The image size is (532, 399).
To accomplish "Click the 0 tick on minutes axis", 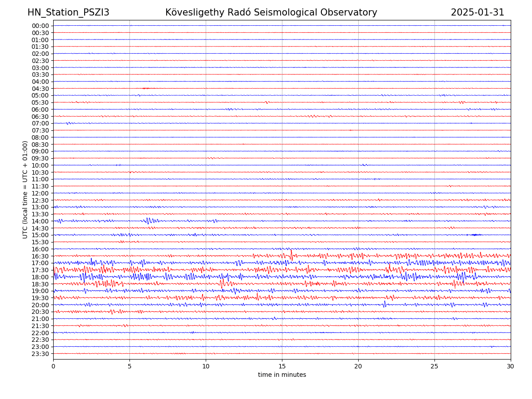I will [53, 367].
